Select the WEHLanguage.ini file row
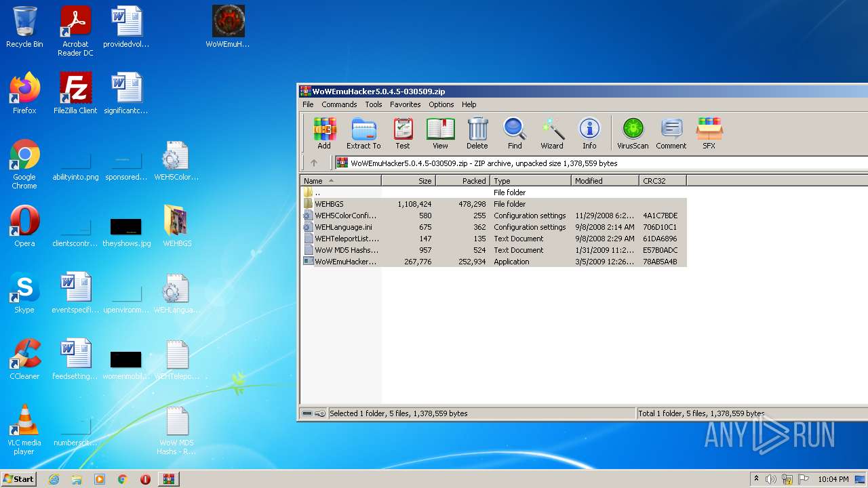Image resolution: width=868 pixels, height=488 pixels. pos(494,227)
